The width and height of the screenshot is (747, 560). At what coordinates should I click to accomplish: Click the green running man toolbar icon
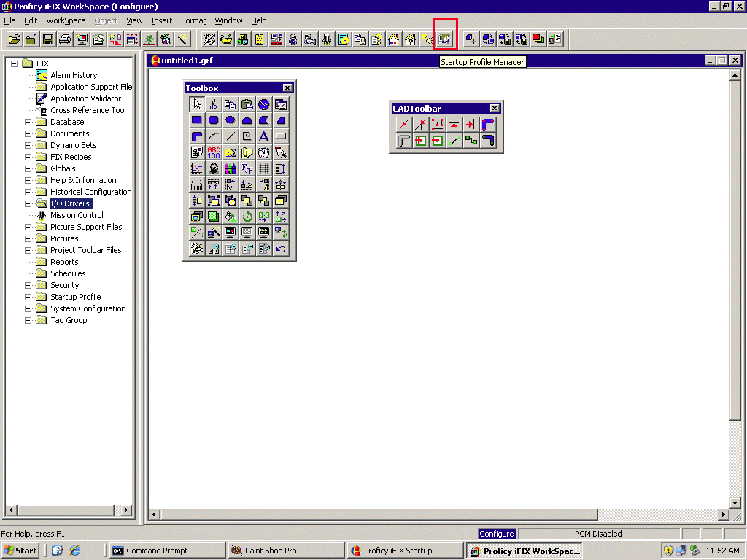(149, 39)
